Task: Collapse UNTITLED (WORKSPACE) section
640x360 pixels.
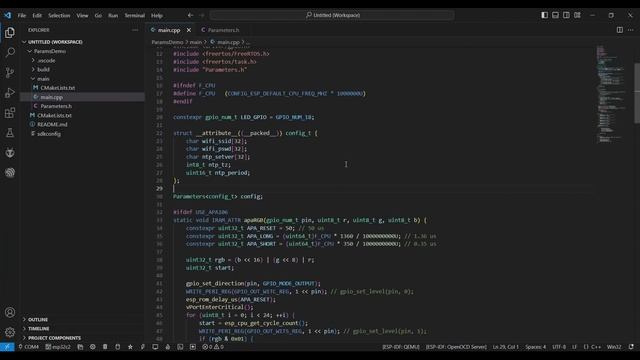Action: [x=83, y=42]
